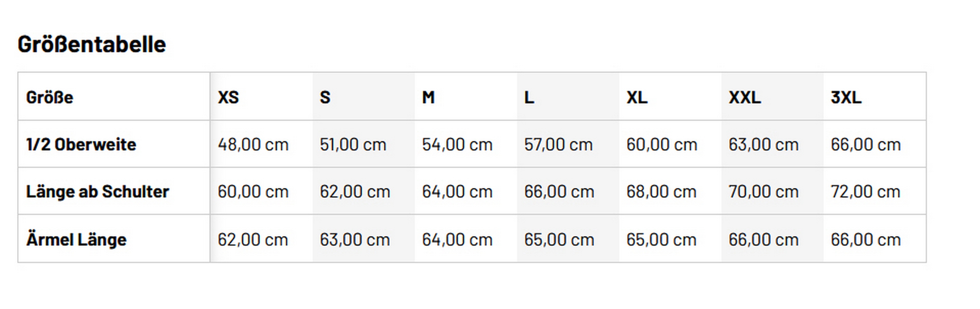
Task: Select the Länge ab Schulter row label
Action: (97, 192)
